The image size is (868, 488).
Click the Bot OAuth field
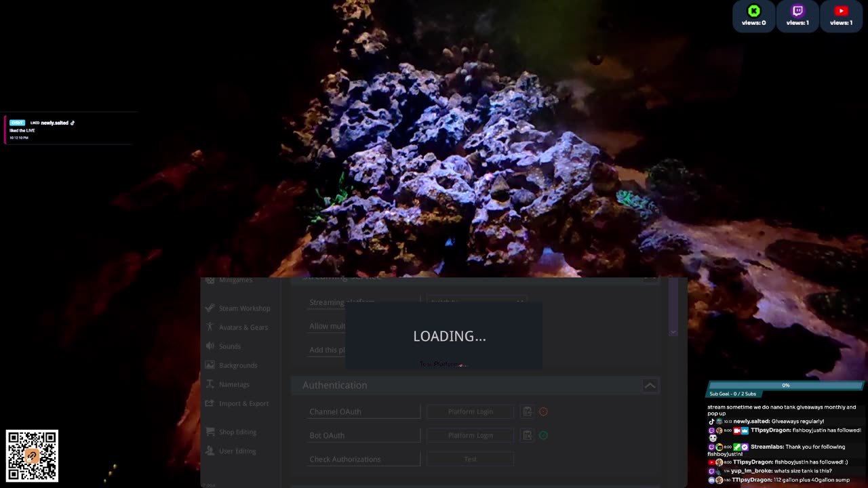[x=364, y=435]
